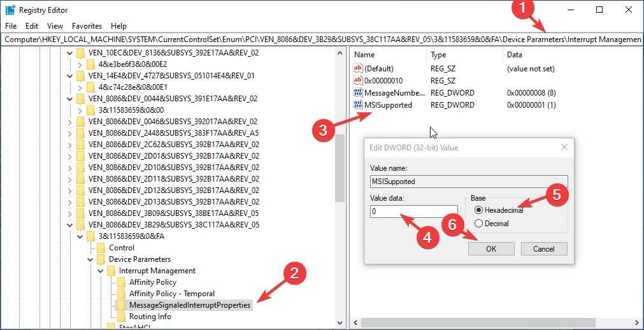This screenshot has height=330, width=644.
Task: Select the MSISupported value name
Action: point(388,104)
